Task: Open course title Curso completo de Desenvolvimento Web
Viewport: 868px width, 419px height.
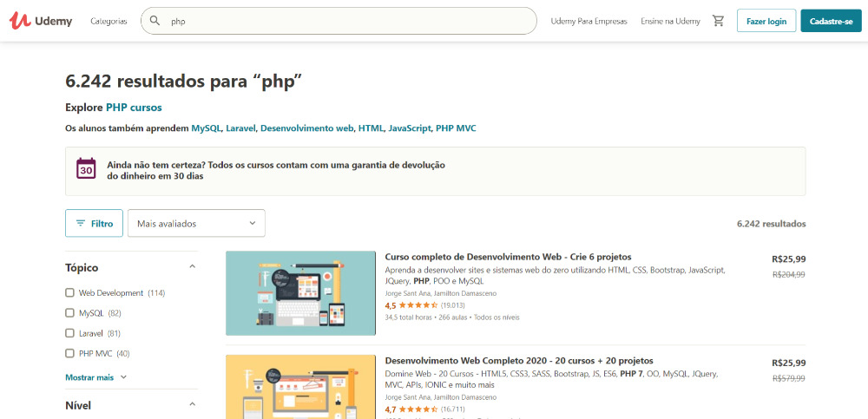Action: point(508,257)
